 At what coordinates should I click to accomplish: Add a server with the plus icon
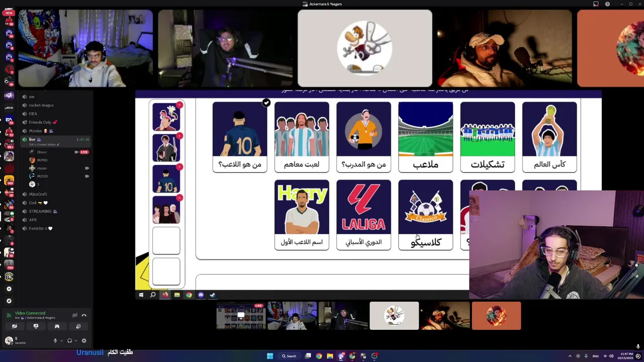9,289
